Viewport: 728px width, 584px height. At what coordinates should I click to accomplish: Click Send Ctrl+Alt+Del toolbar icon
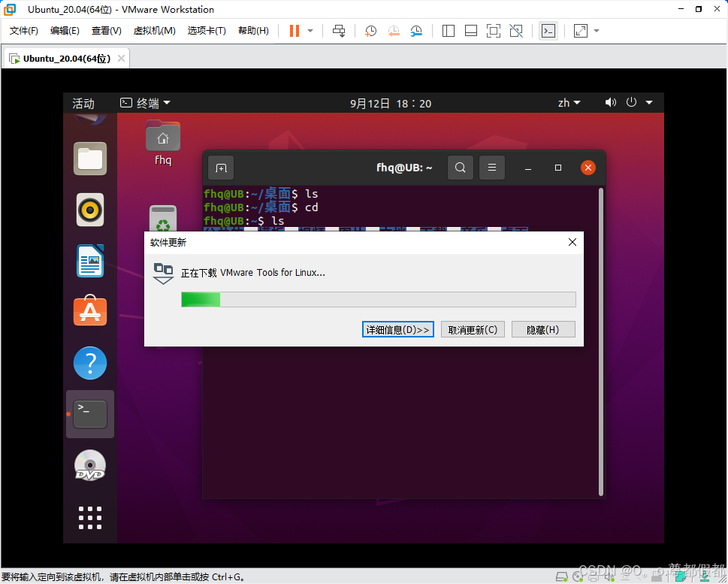tap(339, 31)
